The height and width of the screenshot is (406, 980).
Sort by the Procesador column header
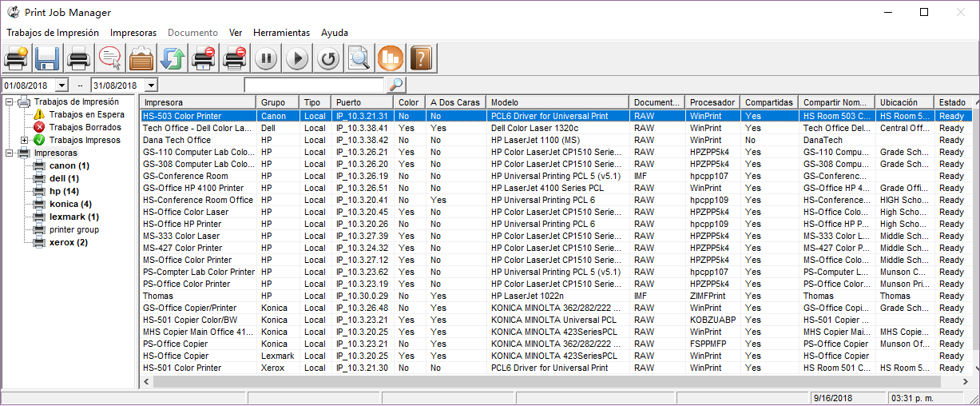click(712, 102)
